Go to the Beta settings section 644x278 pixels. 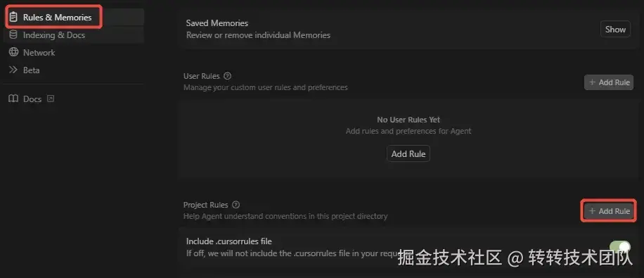point(74,70)
